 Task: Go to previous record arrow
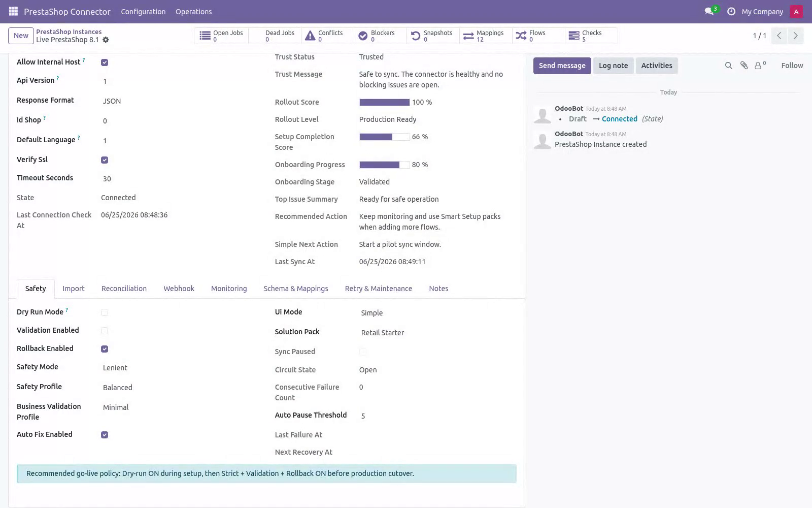pyautogui.click(x=779, y=36)
